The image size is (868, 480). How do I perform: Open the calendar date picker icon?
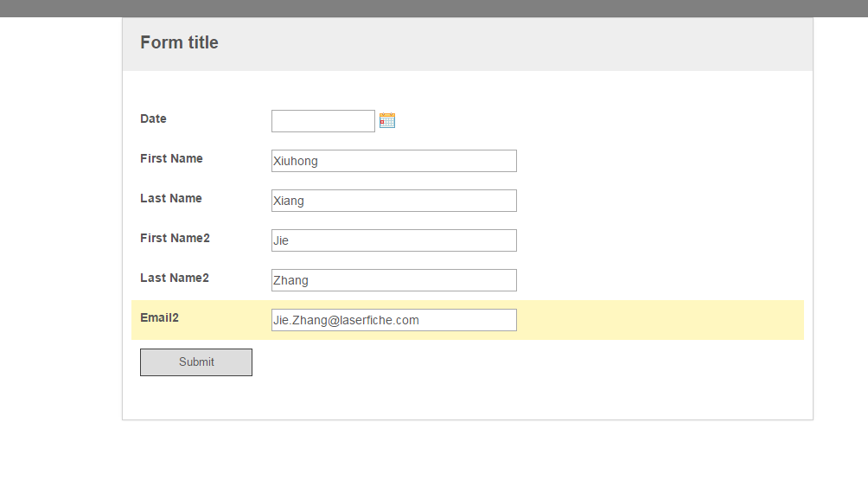(387, 120)
